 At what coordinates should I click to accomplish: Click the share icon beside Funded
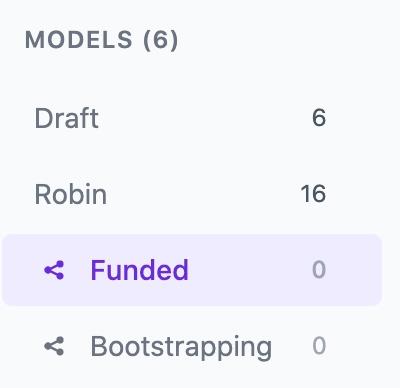[x=54, y=270]
